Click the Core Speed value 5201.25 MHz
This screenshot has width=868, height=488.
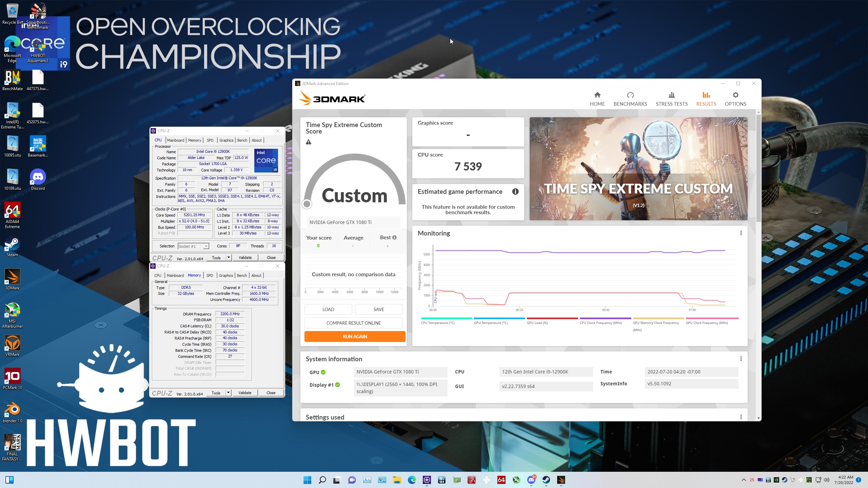[x=194, y=215]
